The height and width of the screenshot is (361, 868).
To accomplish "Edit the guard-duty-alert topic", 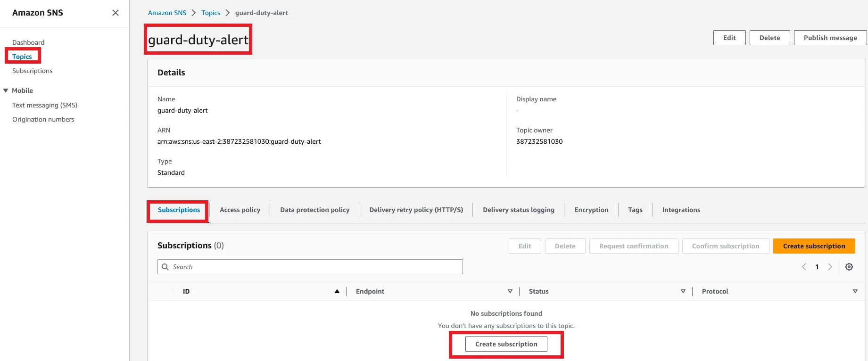I will pyautogui.click(x=729, y=38).
